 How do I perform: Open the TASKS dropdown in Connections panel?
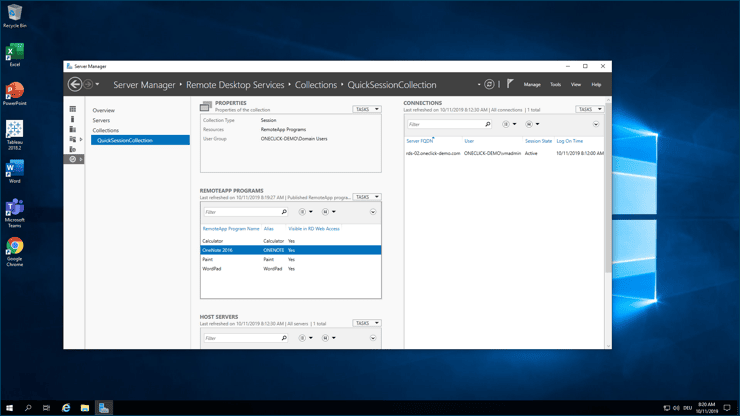point(589,109)
